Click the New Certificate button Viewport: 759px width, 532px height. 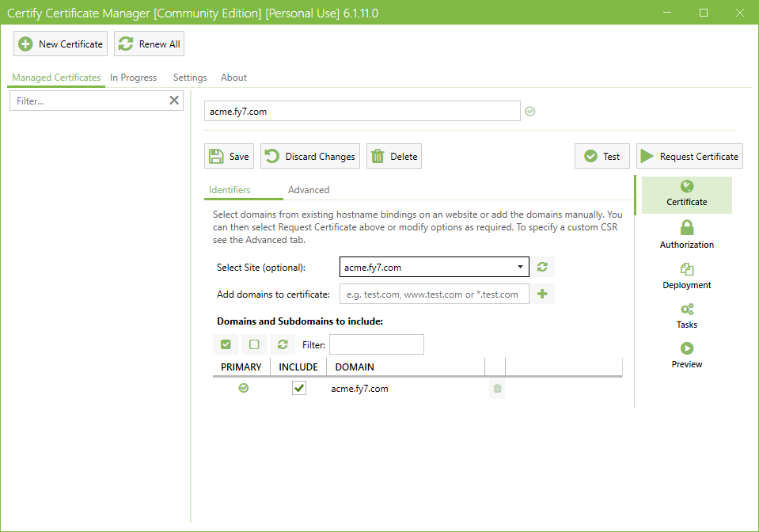tap(60, 44)
